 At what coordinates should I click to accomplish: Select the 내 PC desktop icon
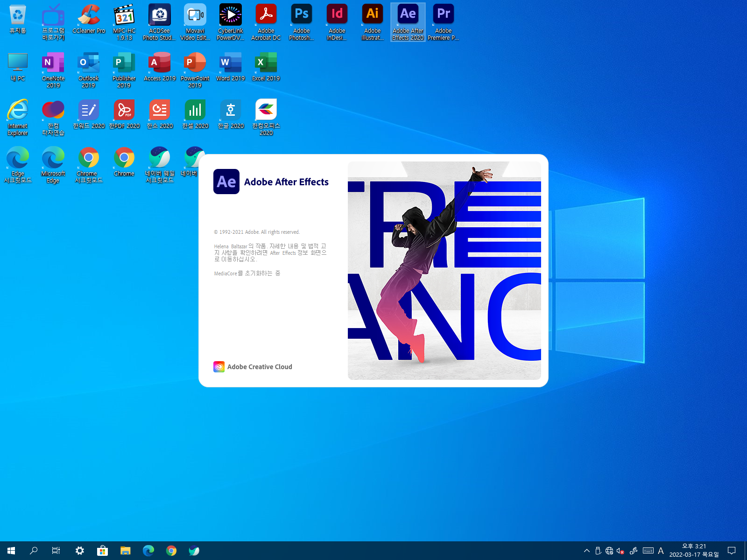pyautogui.click(x=18, y=67)
